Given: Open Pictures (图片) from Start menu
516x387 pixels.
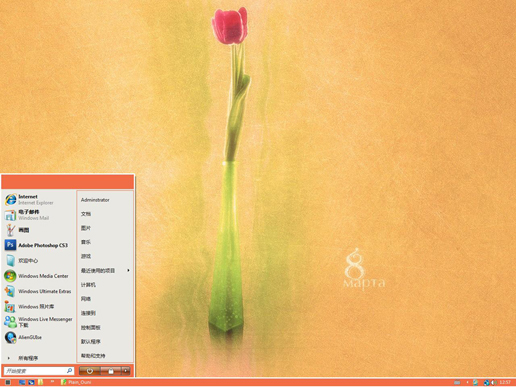Looking at the screenshot, I should click(x=105, y=228).
